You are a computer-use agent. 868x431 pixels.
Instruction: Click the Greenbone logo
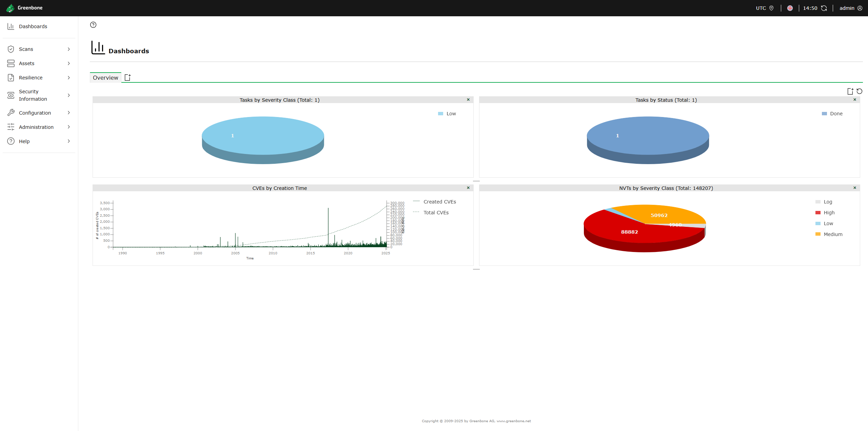point(11,8)
